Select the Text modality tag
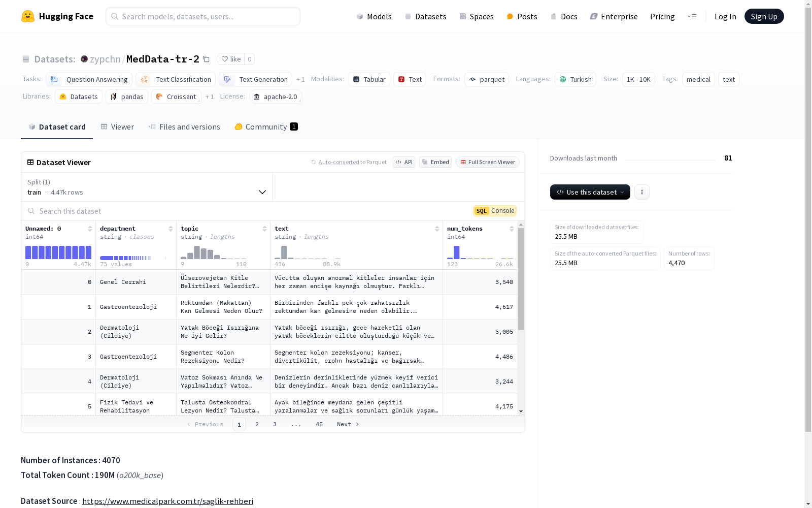The height and width of the screenshot is (508, 812). coord(410,79)
